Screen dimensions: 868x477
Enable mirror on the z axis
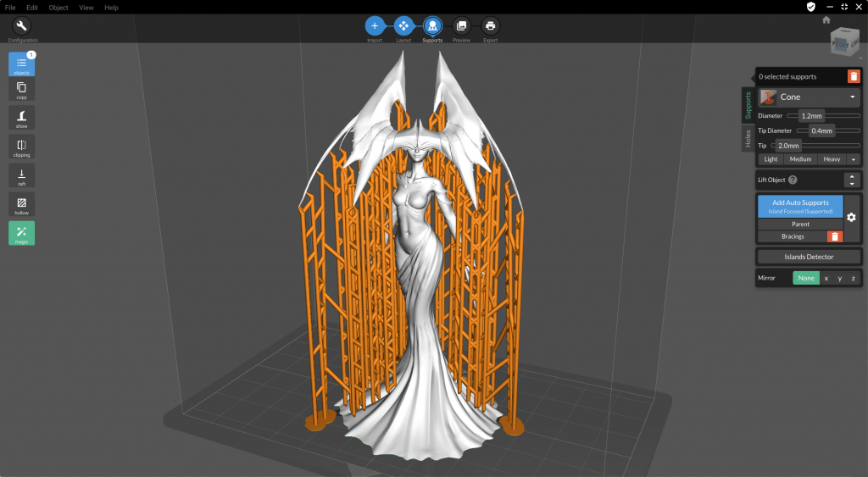pos(853,278)
